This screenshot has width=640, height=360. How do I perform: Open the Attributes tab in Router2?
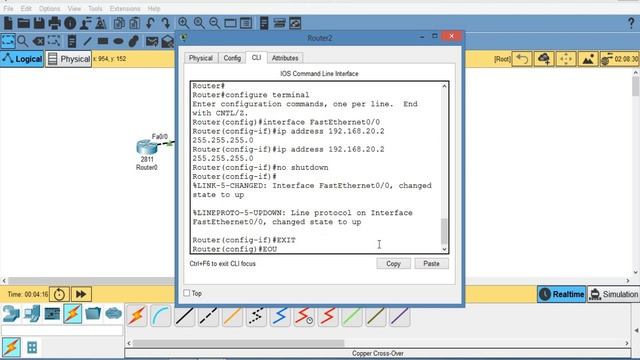(x=285, y=58)
